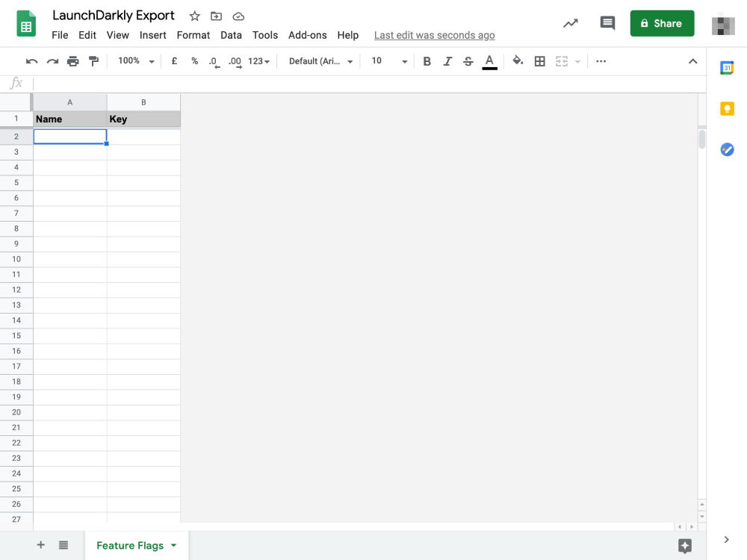Open Google Keep in side panel

(x=727, y=109)
